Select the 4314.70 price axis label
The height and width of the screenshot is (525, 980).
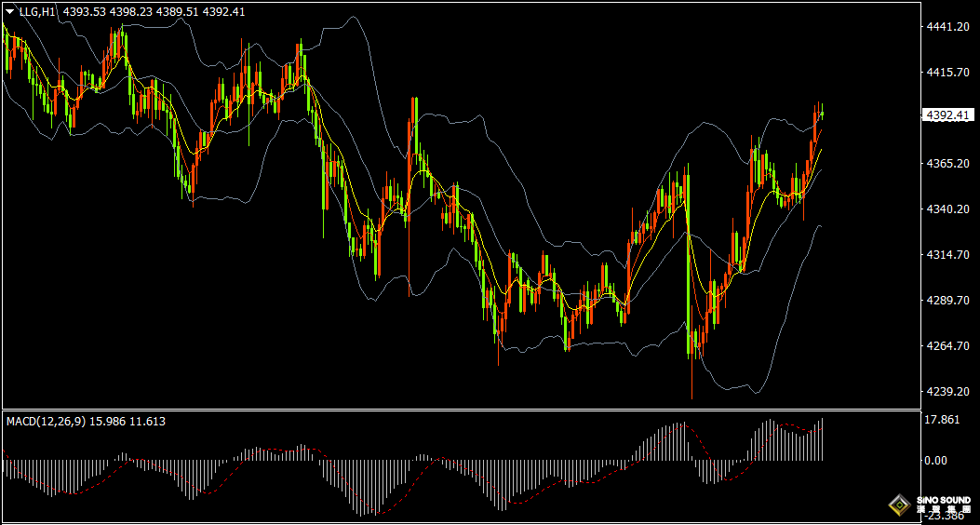[948, 254]
